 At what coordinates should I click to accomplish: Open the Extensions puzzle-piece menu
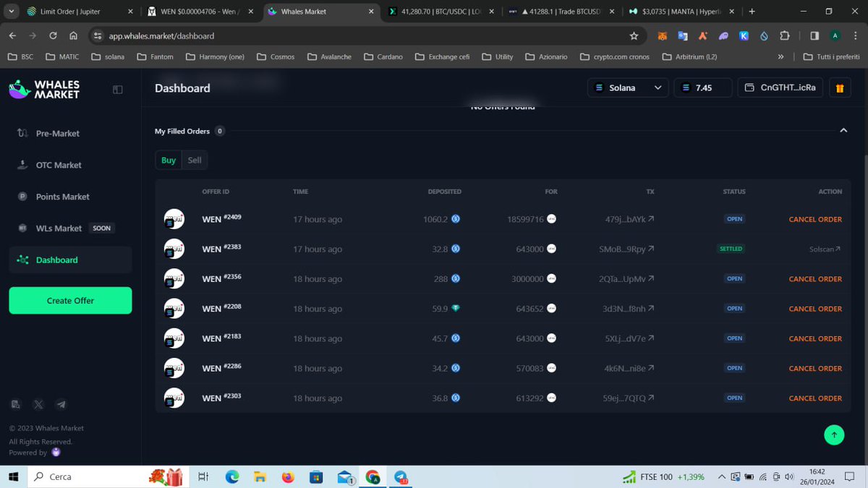point(785,35)
